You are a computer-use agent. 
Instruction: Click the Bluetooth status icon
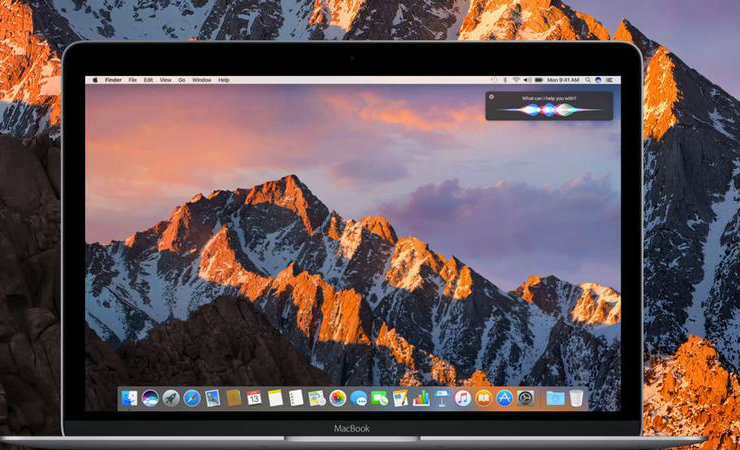pos(505,80)
